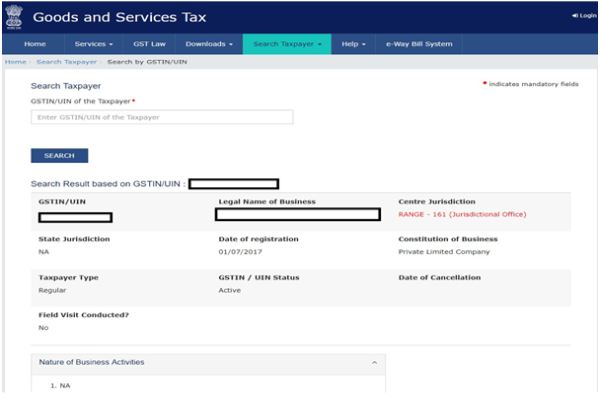Collapse Nature of Business Activities via chevron
Screen dimensions: 600x402
(373, 362)
